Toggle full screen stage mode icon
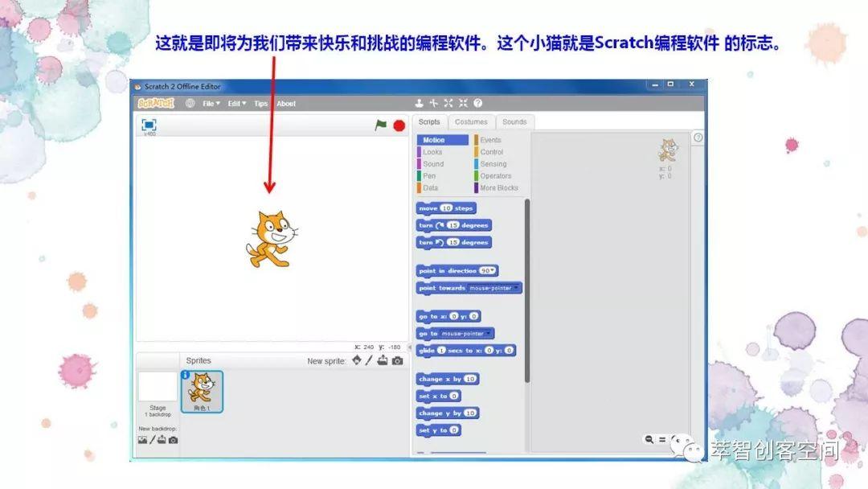The width and height of the screenshot is (868, 489). (x=149, y=125)
